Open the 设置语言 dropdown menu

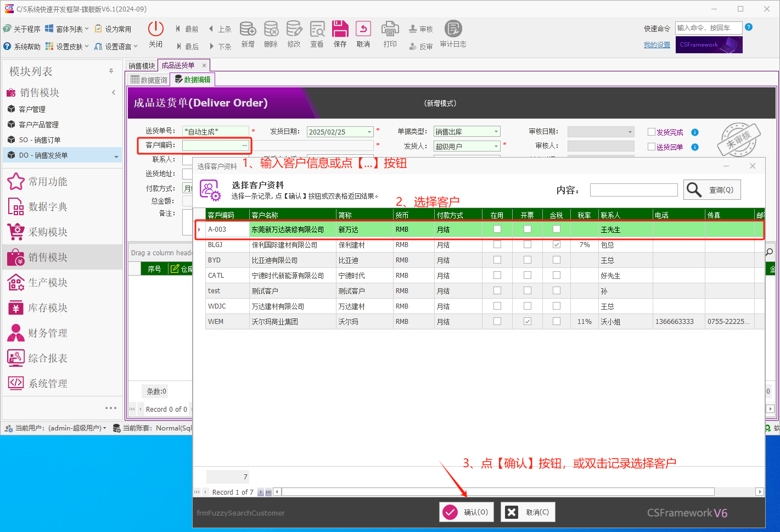[116, 46]
